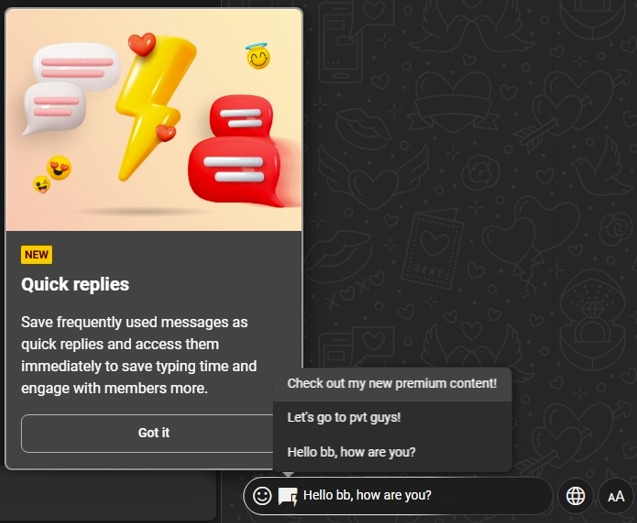Image resolution: width=637 pixels, height=523 pixels.
Task: Open the emoji picker smiley icon
Action: click(262, 496)
